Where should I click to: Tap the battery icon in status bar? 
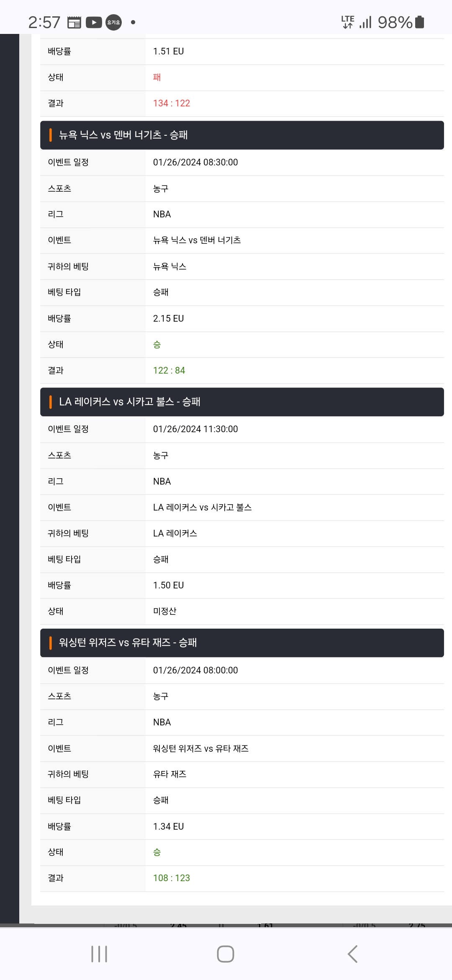pyautogui.click(x=419, y=22)
